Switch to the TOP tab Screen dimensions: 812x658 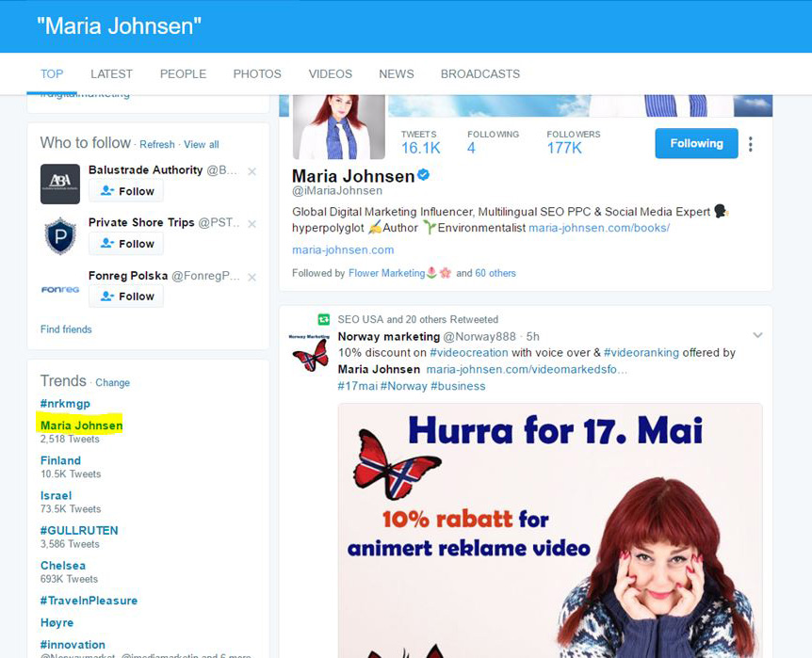click(52, 74)
